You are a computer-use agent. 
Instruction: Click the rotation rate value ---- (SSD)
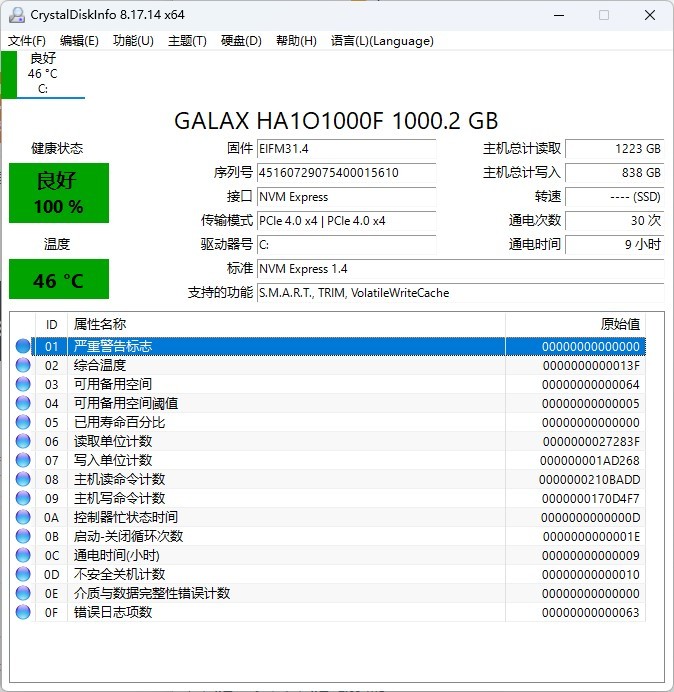[x=614, y=197]
